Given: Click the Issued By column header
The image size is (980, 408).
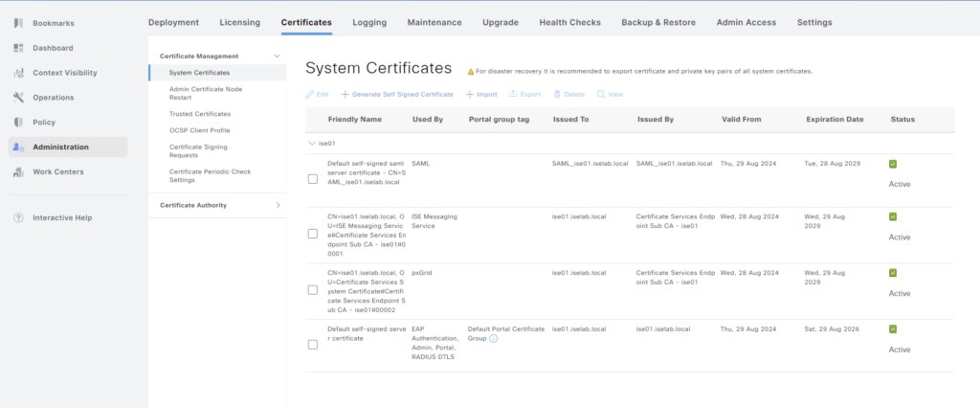Looking at the screenshot, I should pyautogui.click(x=655, y=120).
